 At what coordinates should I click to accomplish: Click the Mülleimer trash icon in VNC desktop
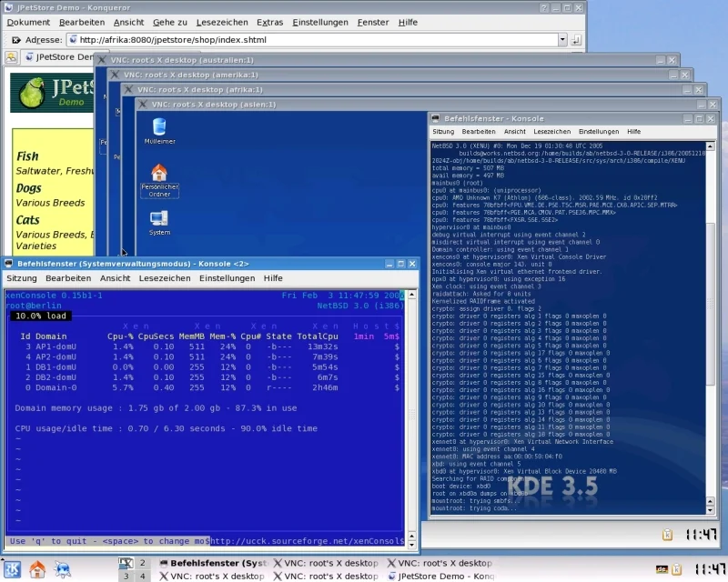click(x=159, y=131)
